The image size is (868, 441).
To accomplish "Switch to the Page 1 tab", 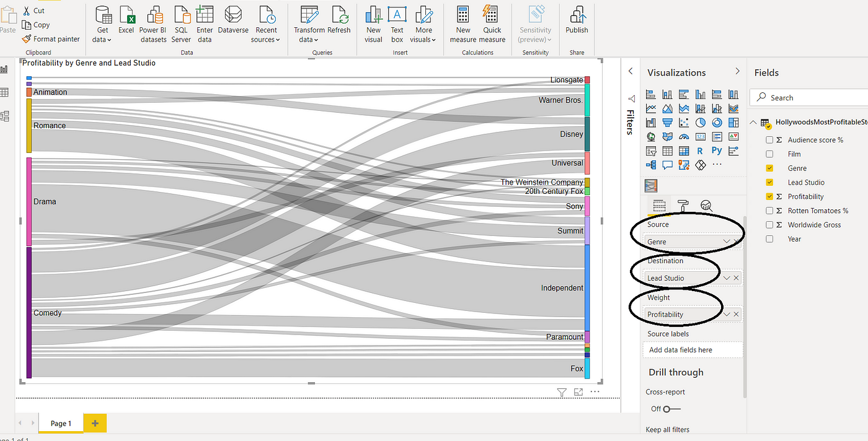I will click(61, 423).
